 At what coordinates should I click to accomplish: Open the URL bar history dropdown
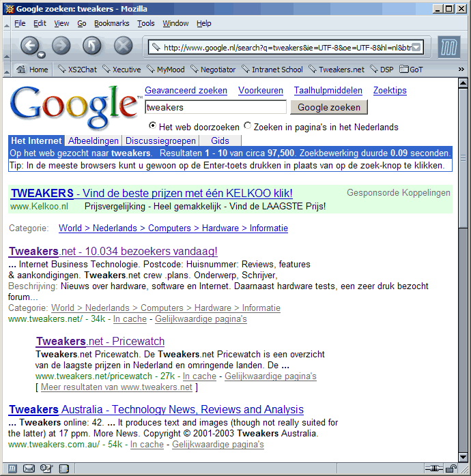pyautogui.click(x=416, y=47)
